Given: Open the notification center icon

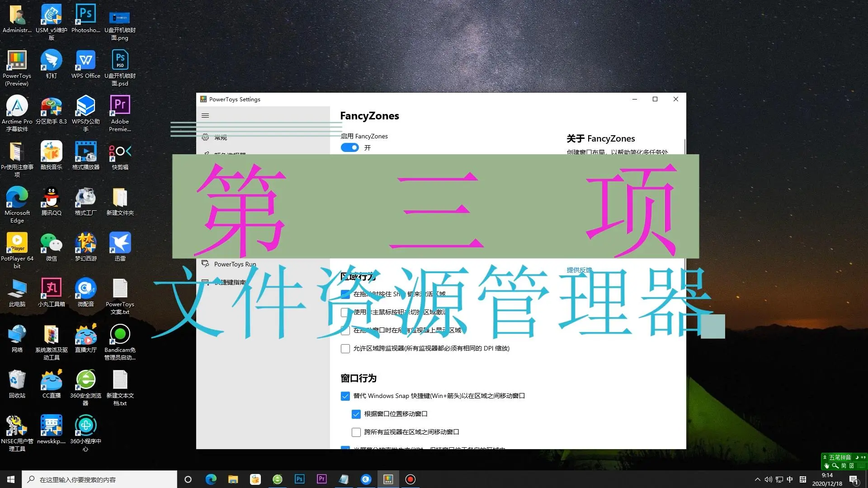Looking at the screenshot, I should [854, 479].
